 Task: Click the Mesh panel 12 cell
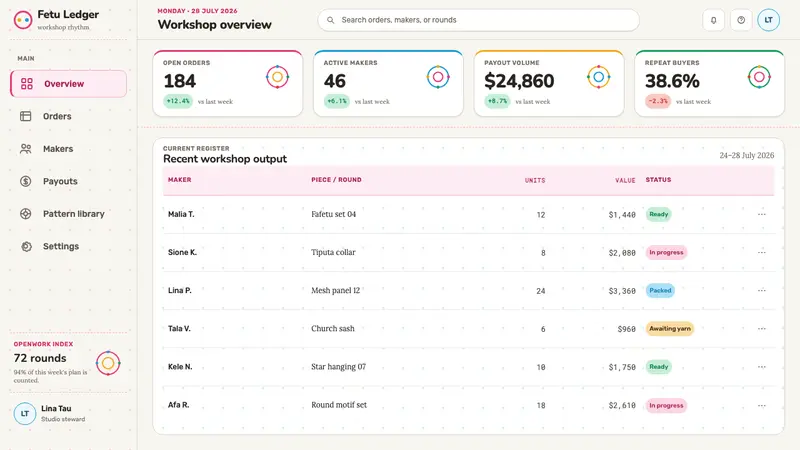tap(336, 290)
